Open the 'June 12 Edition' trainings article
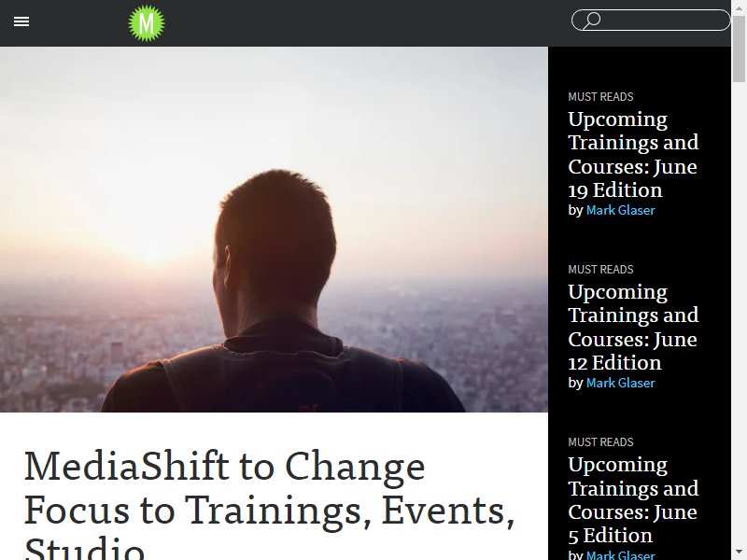Image resolution: width=747 pixels, height=560 pixels. click(633, 328)
